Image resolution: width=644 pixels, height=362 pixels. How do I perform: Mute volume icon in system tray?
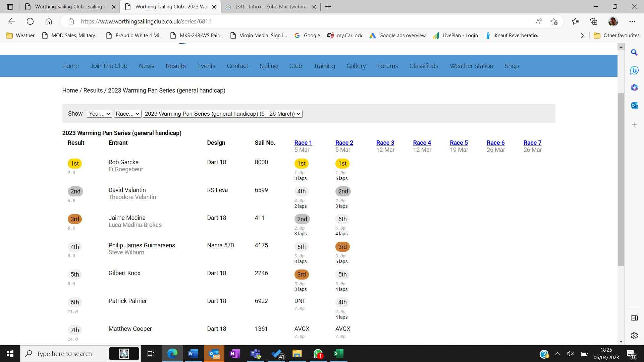tap(570, 354)
